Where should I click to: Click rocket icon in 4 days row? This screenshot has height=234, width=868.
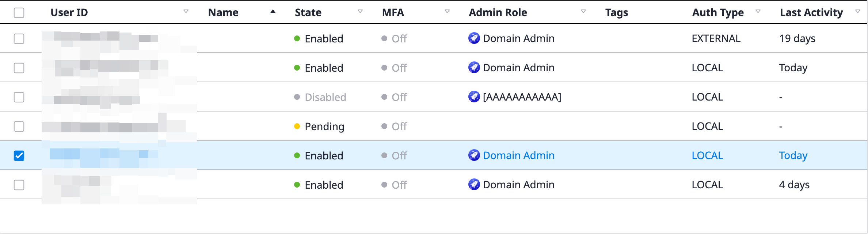coord(474,184)
